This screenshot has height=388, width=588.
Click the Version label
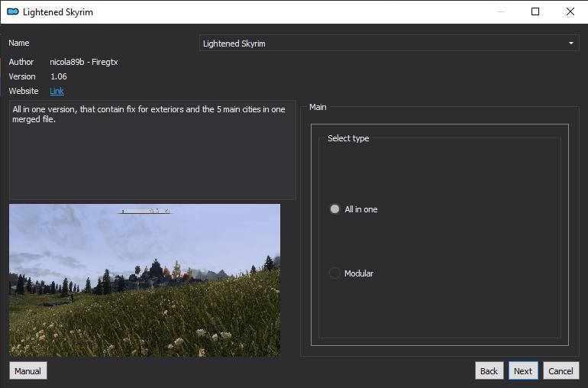point(21,76)
